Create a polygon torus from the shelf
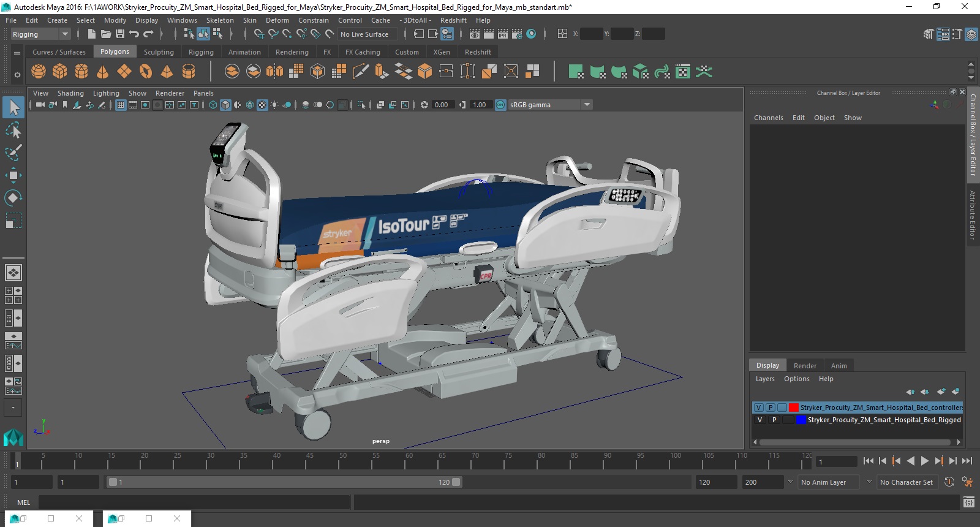 146,72
